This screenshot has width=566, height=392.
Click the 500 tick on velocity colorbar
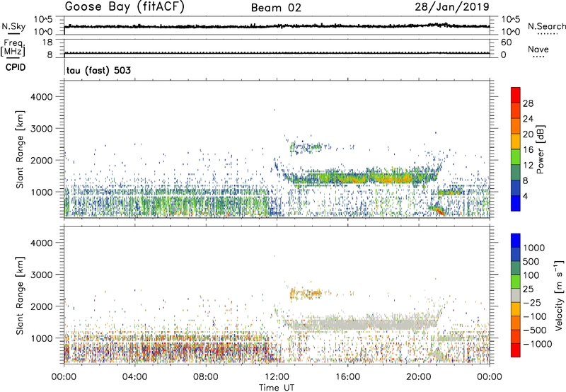[x=531, y=261]
